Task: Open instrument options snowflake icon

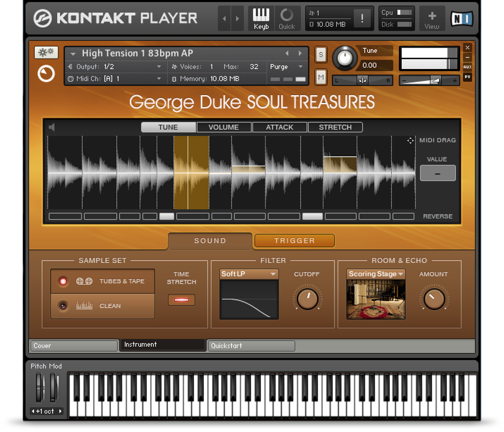Action: 46,52
